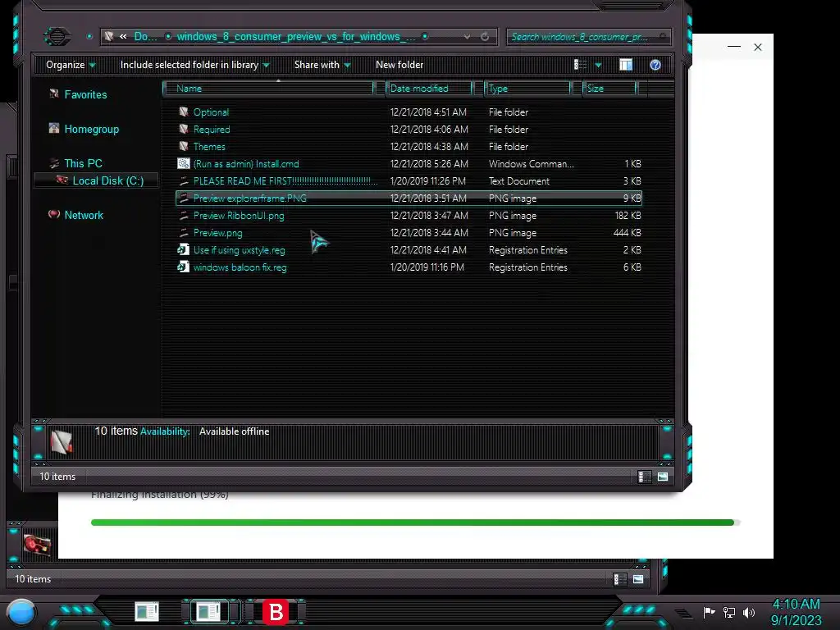Click the taskbar clock 4:10 AM
The width and height of the screenshot is (840, 630).
click(x=796, y=605)
